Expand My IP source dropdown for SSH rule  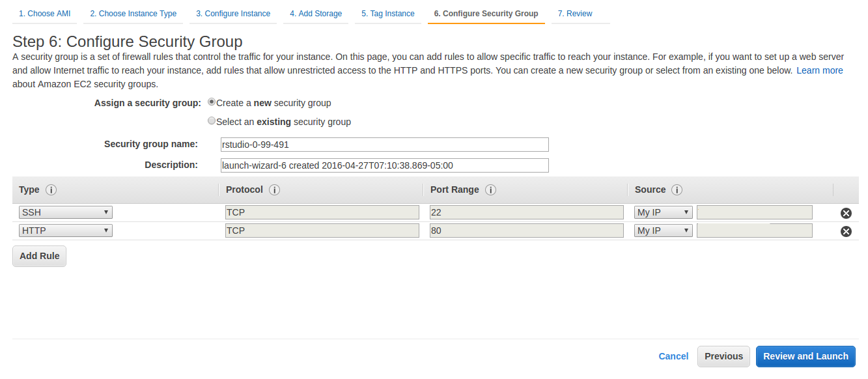(664, 212)
